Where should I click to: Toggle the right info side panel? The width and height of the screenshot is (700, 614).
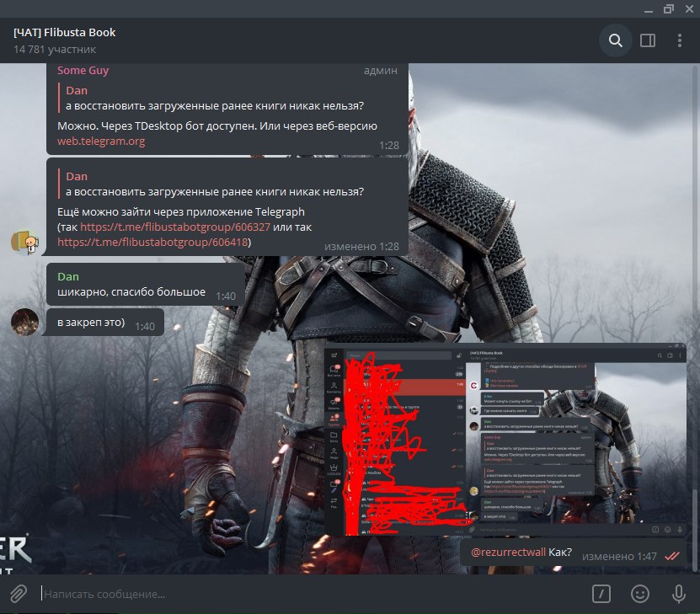[x=647, y=40]
